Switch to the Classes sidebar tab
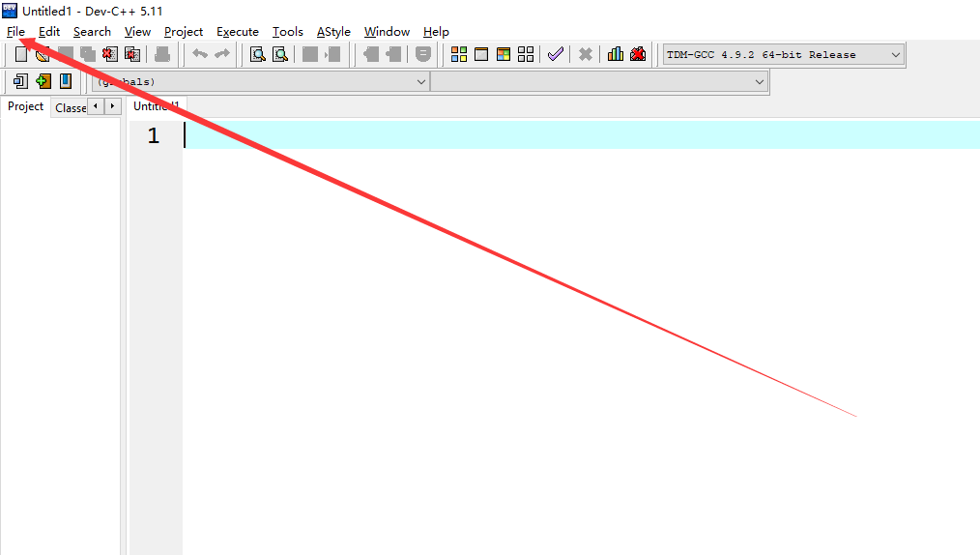 point(70,107)
